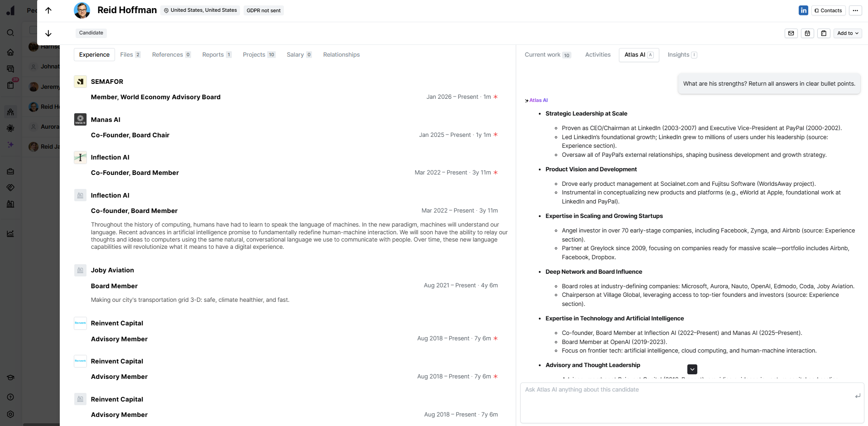Switch to the Files tab
The height and width of the screenshot is (426, 868).
[x=130, y=54]
